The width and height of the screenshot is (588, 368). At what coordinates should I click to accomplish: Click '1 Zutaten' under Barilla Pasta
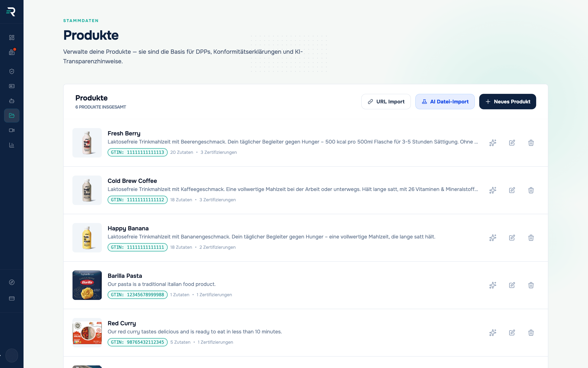(180, 295)
